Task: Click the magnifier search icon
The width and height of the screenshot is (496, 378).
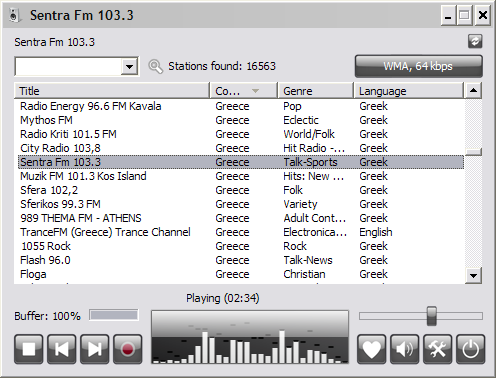Action: pos(155,66)
